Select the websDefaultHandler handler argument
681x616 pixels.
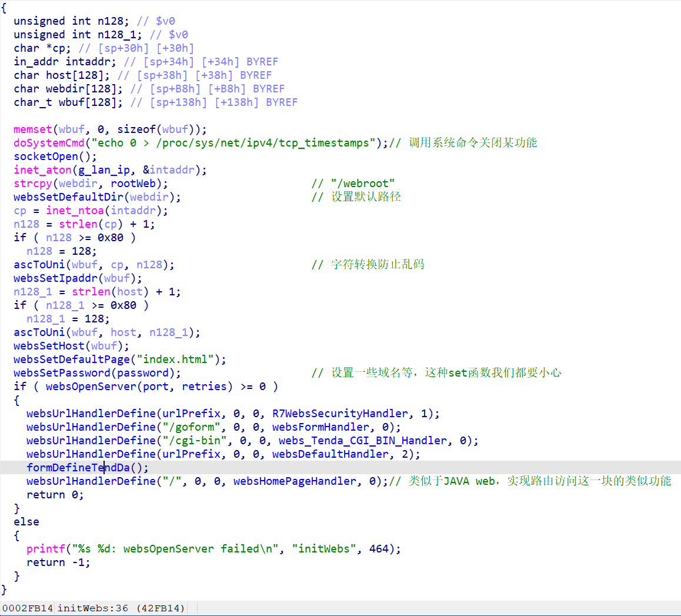(330, 454)
